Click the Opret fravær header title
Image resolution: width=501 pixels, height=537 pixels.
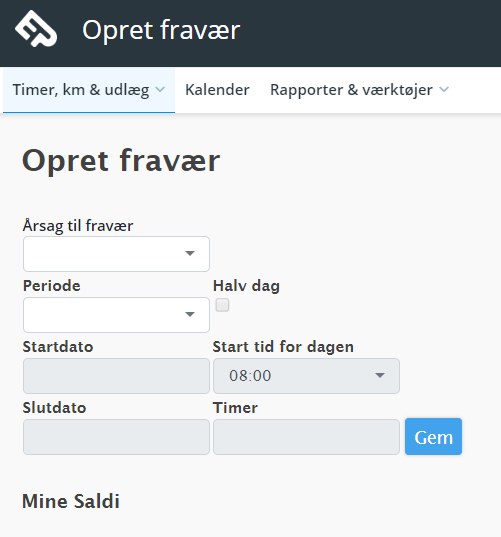161,30
